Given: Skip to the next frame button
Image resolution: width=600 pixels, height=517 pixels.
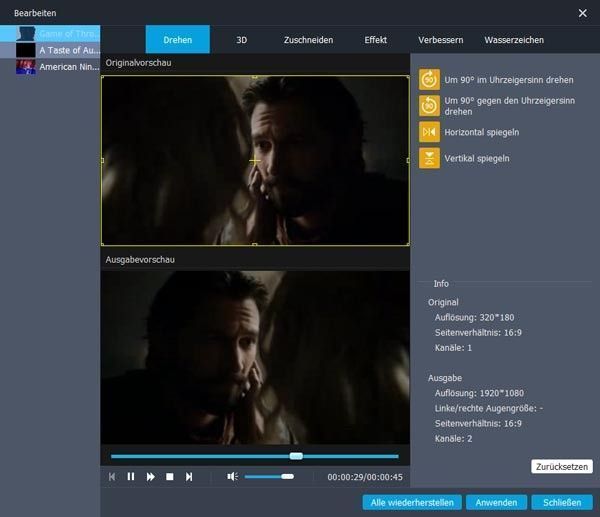Looking at the screenshot, I should tap(189, 476).
